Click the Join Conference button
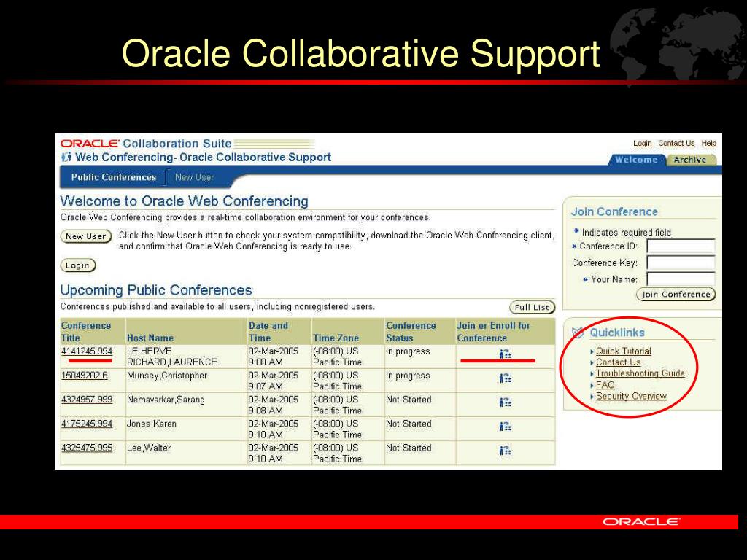747x560 pixels. tap(676, 295)
